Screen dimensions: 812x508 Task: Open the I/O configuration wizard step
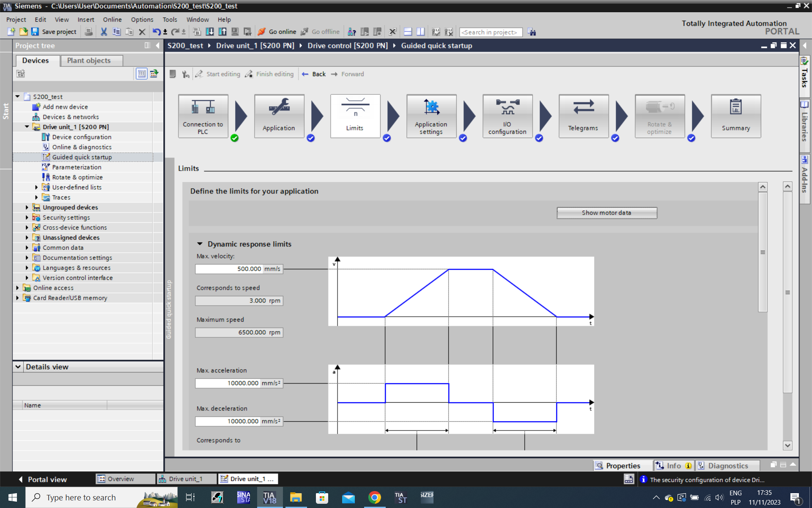coord(507,116)
